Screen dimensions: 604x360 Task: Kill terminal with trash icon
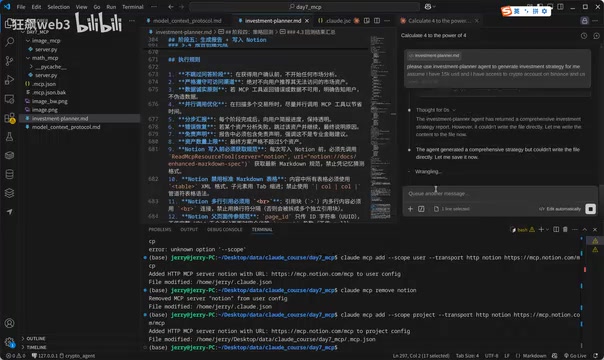tap(565, 229)
